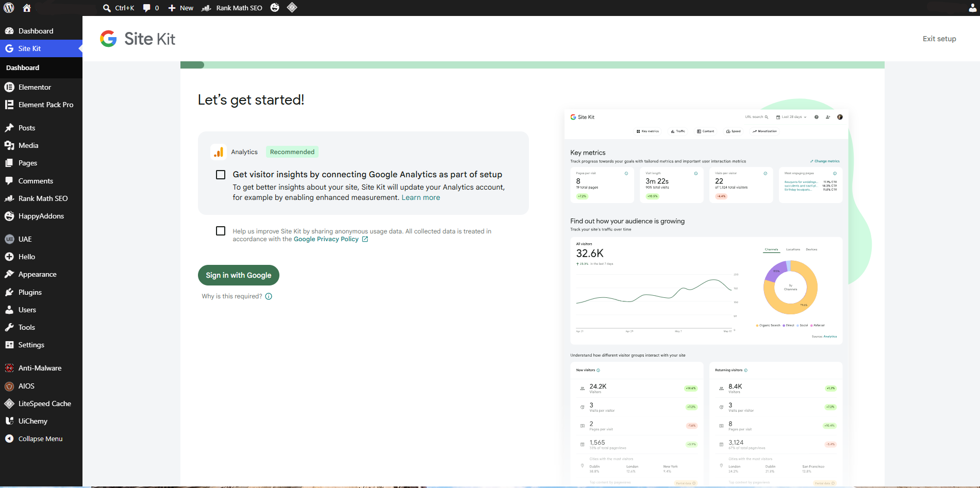Viewport: 980px width, 488px height.
Task: Click the Site Kit dashboard preview image
Action: point(706,296)
